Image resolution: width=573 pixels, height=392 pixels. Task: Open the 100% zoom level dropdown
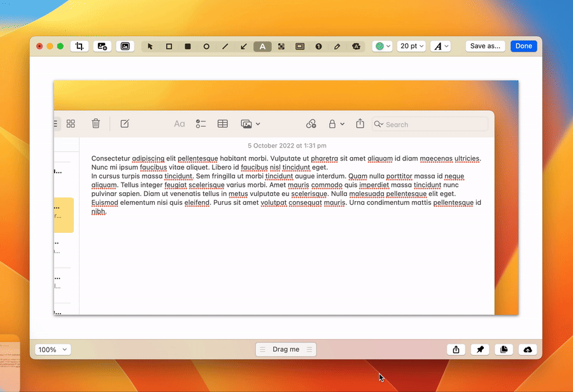pyautogui.click(x=53, y=349)
